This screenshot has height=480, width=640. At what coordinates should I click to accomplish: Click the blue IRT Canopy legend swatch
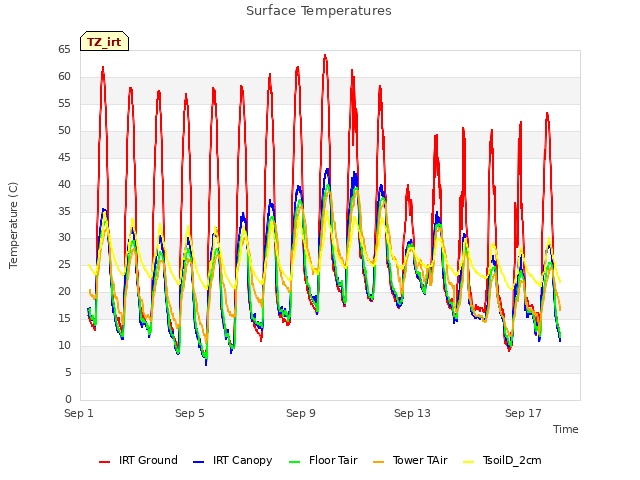[198, 462]
